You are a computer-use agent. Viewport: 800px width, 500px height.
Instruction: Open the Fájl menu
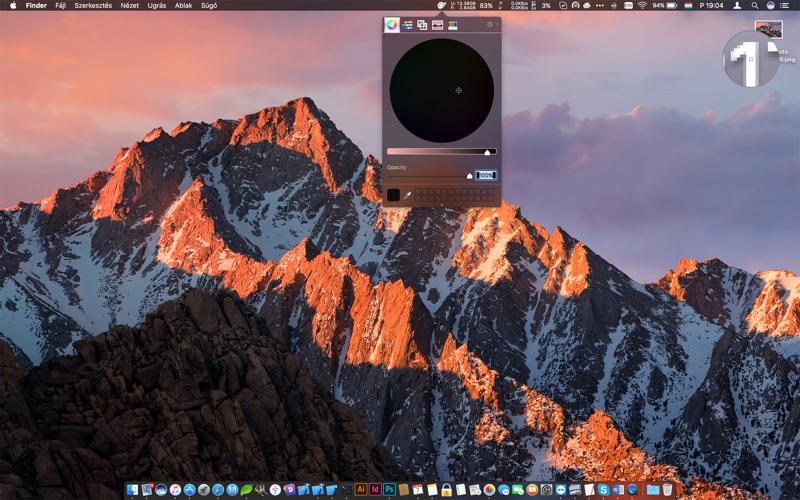[60, 5]
